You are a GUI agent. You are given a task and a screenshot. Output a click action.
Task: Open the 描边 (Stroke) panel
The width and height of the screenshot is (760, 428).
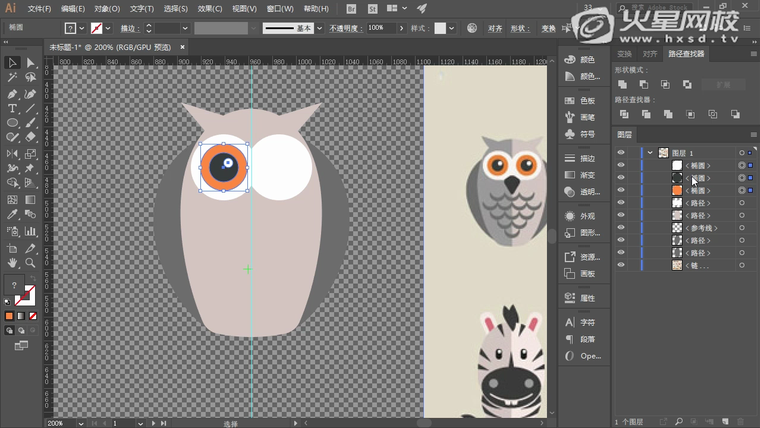(x=587, y=158)
